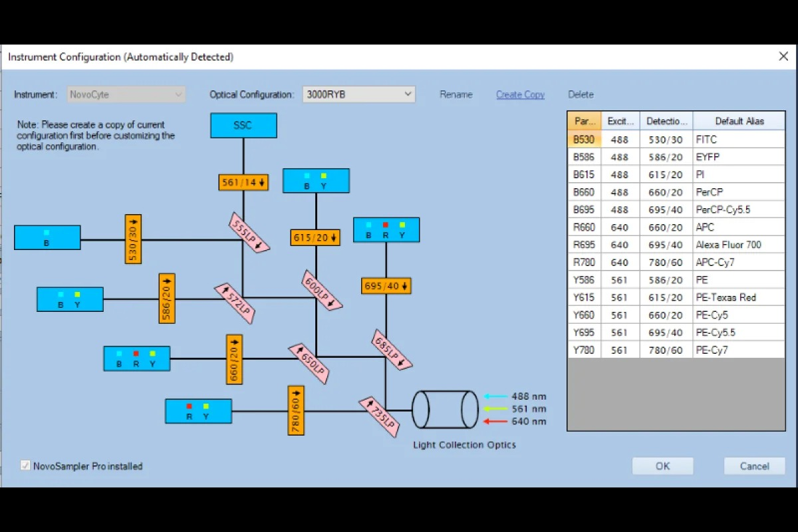
Task: Click the Light Collection Optics cylinder
Action: pyautogui.click(x=445, y=410)
